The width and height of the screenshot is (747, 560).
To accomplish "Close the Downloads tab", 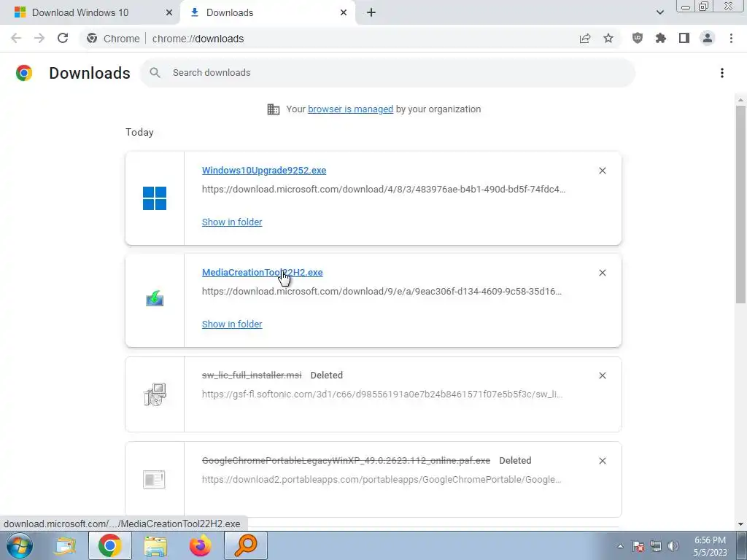I will click(x=344, y=13).
